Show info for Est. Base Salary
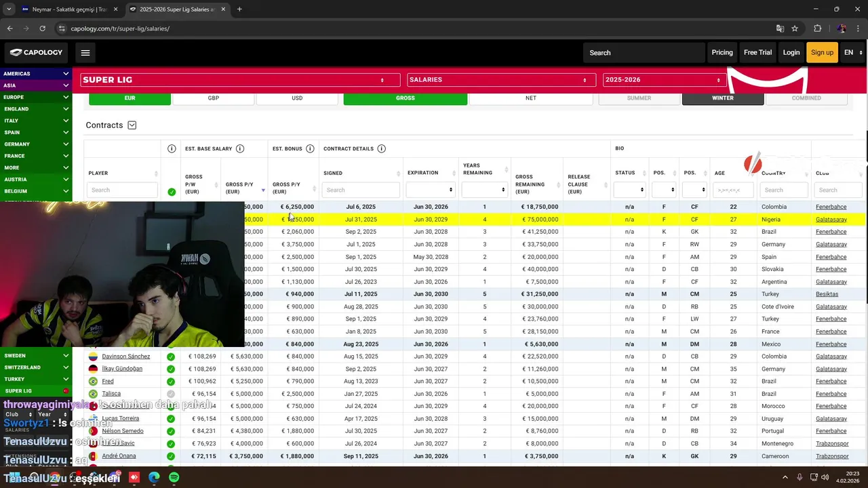Image resolution: width=868 pixels, height=488 pixels. [240, 148]
